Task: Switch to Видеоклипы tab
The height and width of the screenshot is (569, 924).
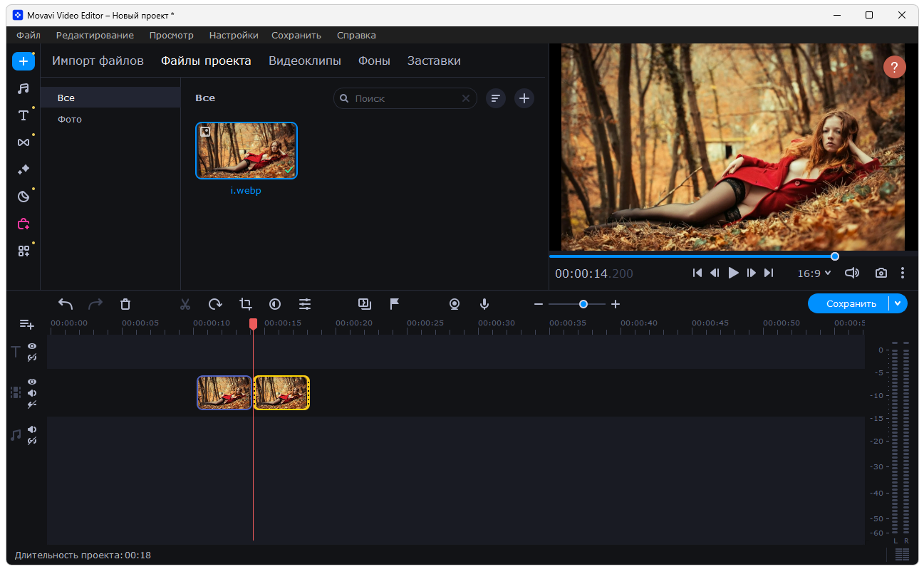Action: coord(305,61)
